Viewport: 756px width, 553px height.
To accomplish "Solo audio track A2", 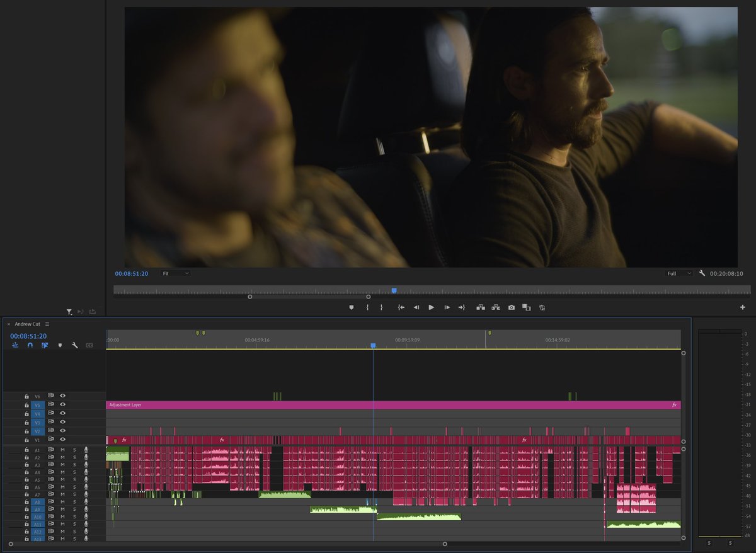I will click(x=74, y=457).
